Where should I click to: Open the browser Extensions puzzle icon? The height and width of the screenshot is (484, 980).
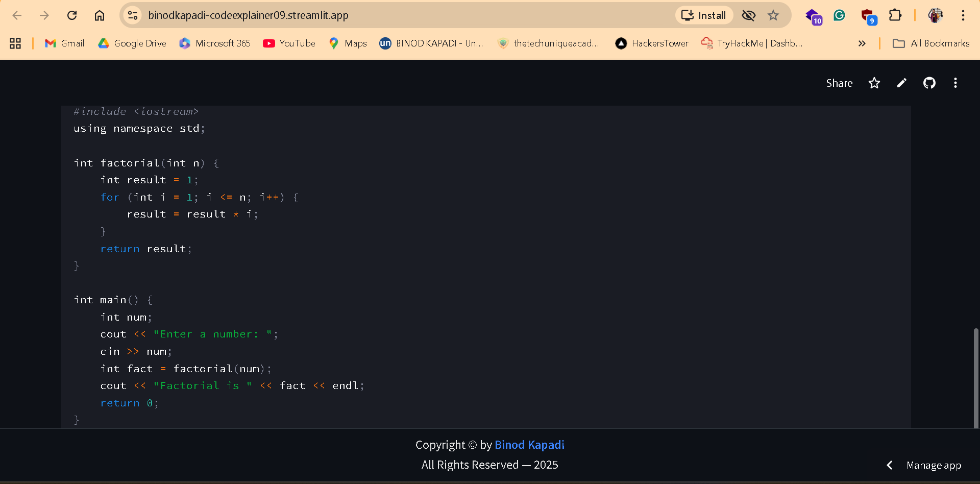pyautogui.click(x=896, y=15)
